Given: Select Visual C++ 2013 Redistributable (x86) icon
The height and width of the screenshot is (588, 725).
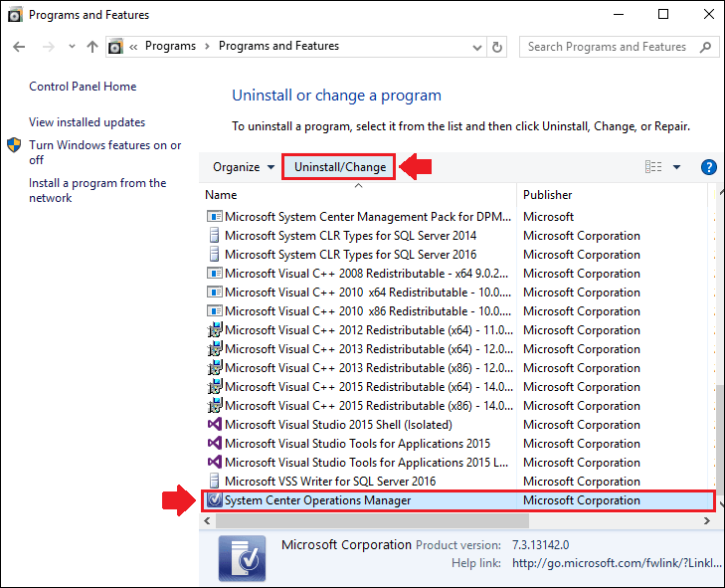Looking at the screenshot, I should [215, 368].
